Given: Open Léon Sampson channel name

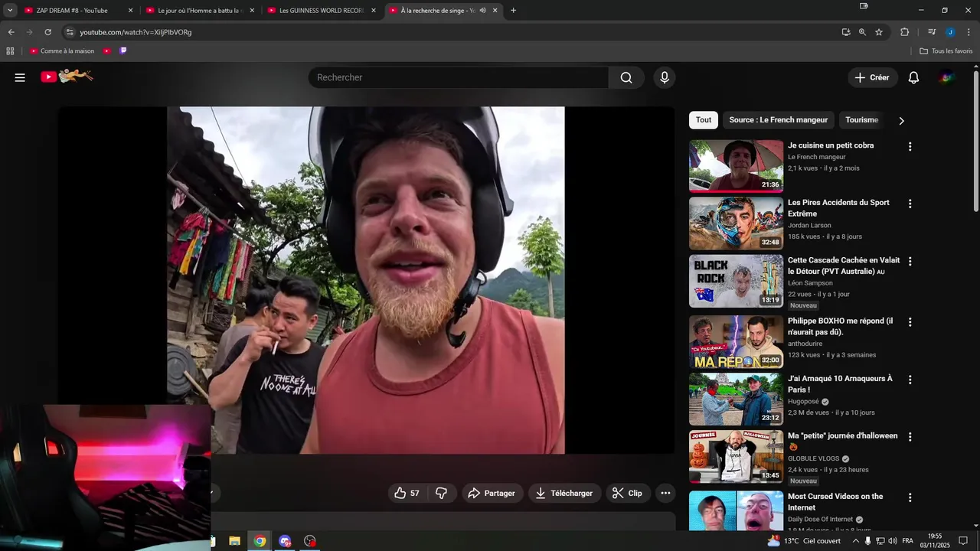Looking at the screenshot, I should 810,283.
